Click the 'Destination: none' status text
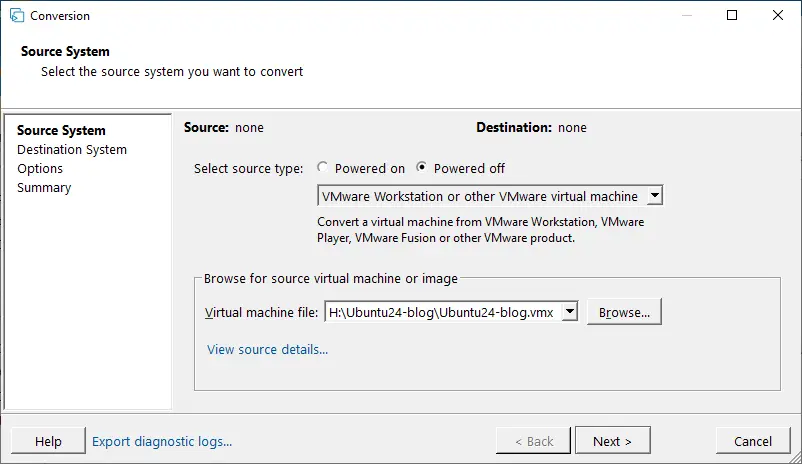 point(531,127)
